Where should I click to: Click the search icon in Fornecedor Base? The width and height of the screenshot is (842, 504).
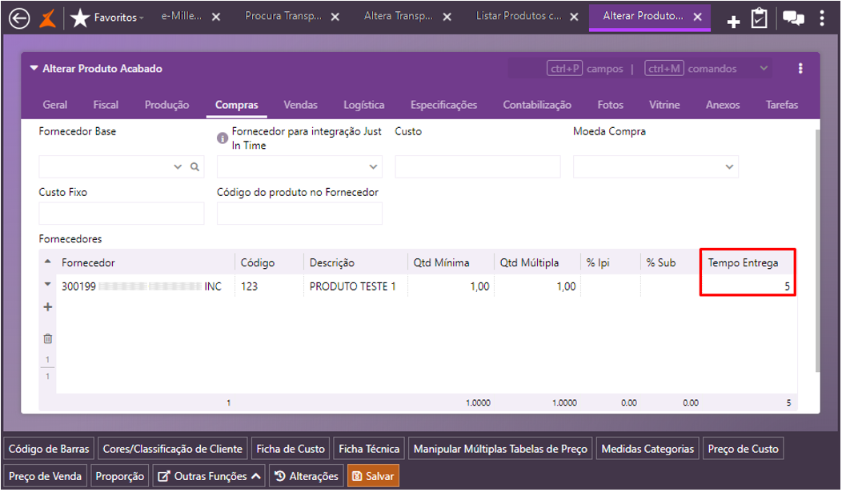tap(194, 167)
